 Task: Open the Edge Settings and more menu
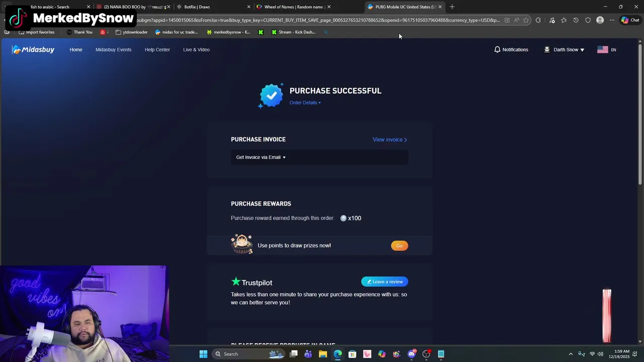point(612,20)
